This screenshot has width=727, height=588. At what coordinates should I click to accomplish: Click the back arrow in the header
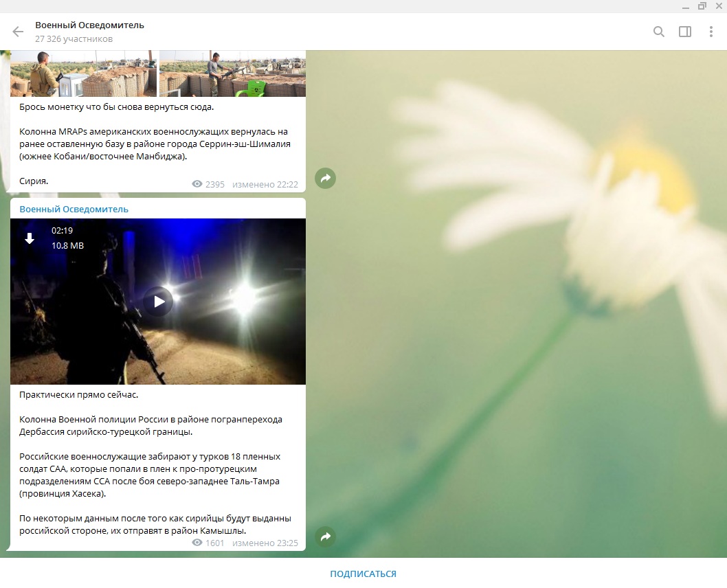(x=18, y=32)
